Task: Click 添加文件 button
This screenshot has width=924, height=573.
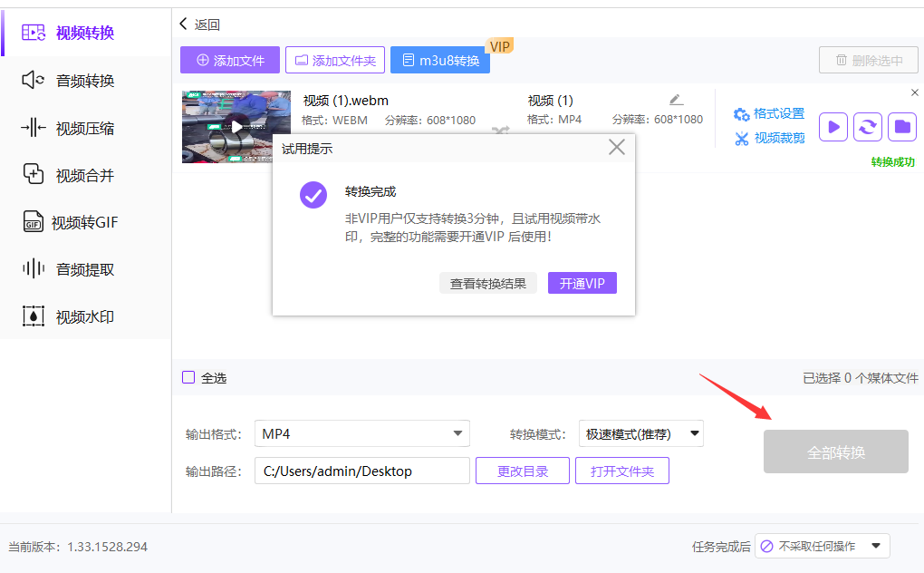Action: (x=230, y=60)
